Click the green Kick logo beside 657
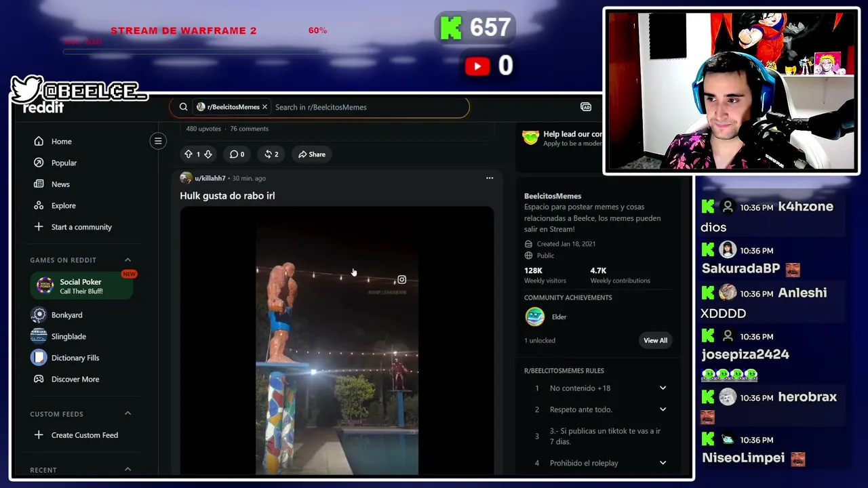Screen dimensions: 868x488 click(450, 28)
